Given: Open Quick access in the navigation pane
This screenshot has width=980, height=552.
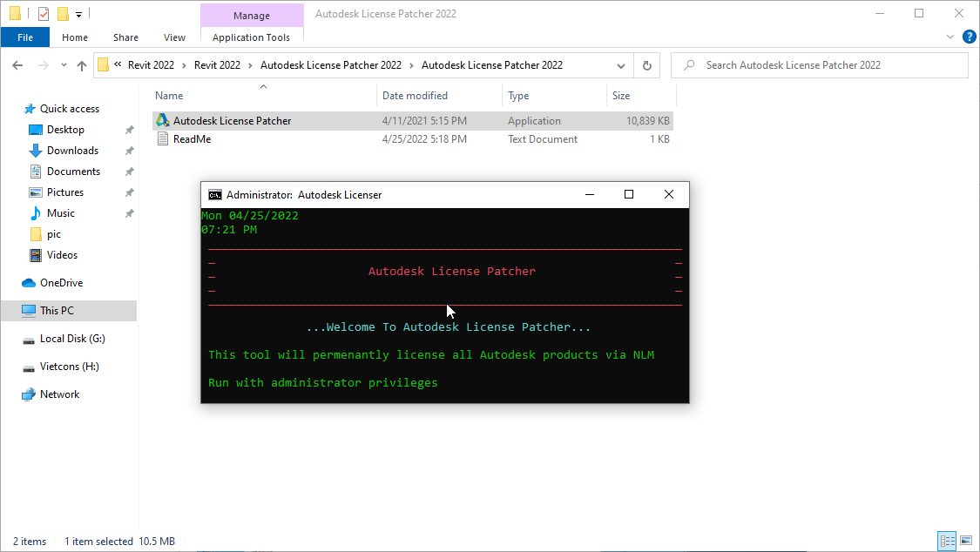Looking at the screenshot, I should [x=70, y=109].
